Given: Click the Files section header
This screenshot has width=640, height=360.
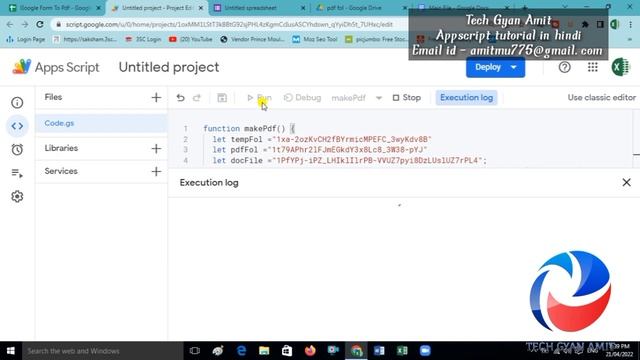Looking at the screenshot, I should (x=53, y=97).
